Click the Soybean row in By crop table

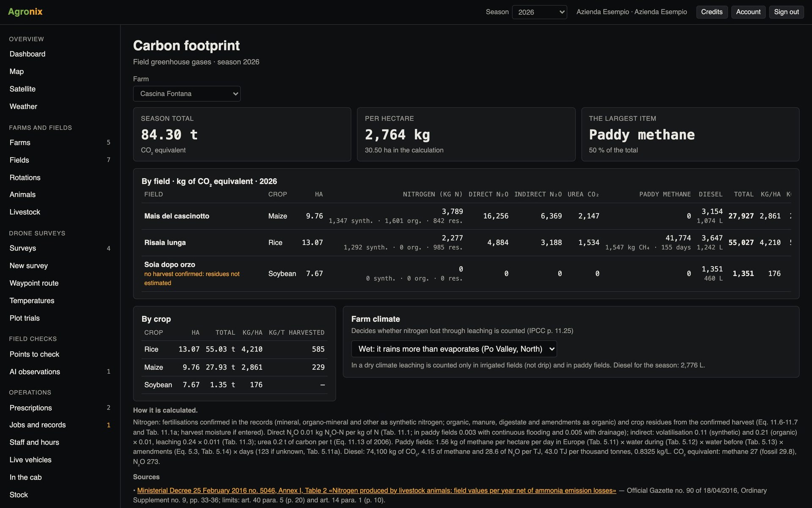234,385
